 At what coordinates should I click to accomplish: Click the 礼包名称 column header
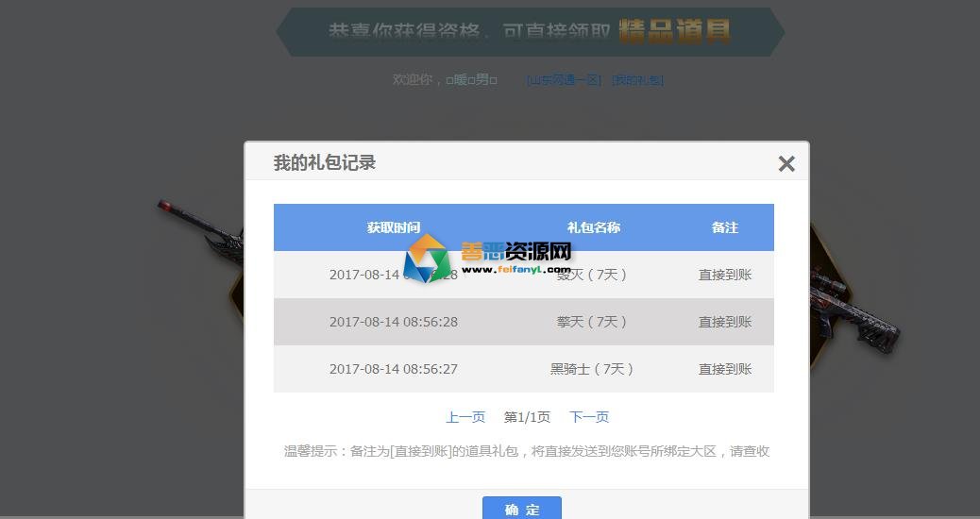(x=593, y=227)
